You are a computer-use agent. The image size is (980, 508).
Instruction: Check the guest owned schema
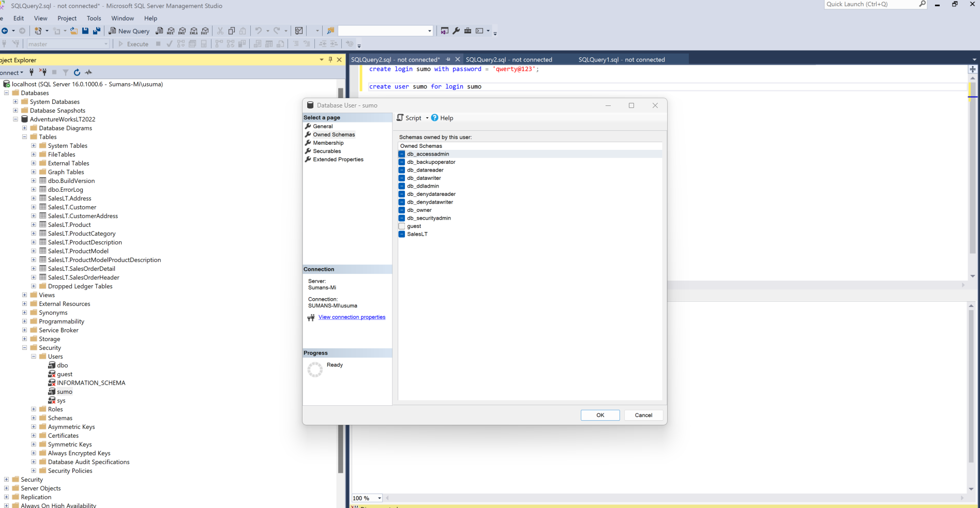402,226
